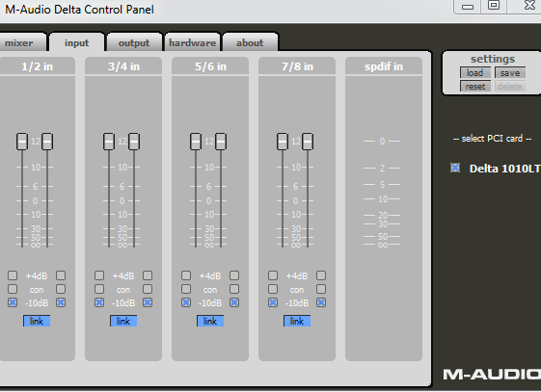Maximize the Delta Control Panel window
The height and width of the screenshot is (392, 541).
(x=494, y=6)
